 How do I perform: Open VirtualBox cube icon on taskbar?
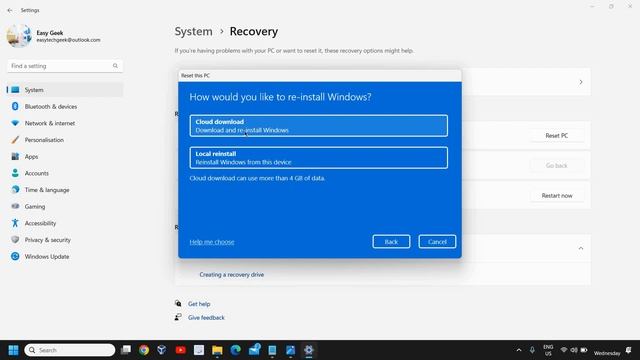(x=162, y=350)
